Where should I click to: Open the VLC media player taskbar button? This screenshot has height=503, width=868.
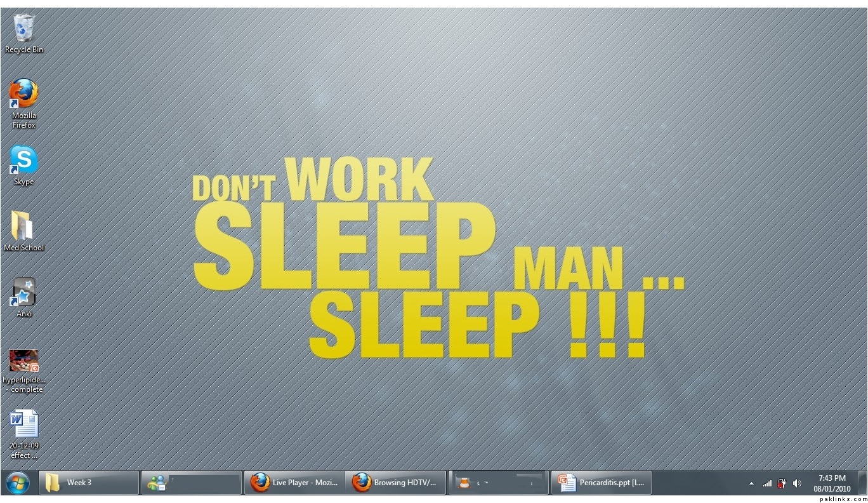[x=499, y=483]
